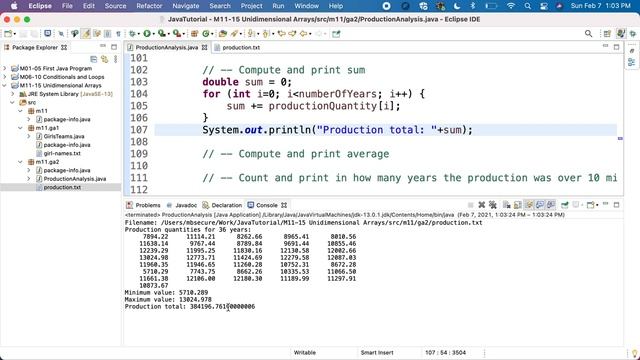Close the ProductionAnalysis.java editor tab
The image size is (640, 360).
[x=204, y=47]
